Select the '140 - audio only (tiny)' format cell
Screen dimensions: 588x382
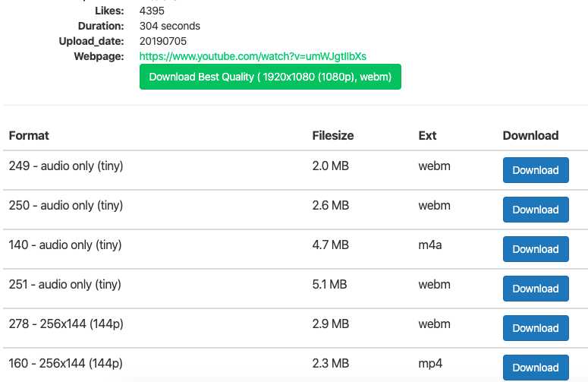tap(65, 245)
